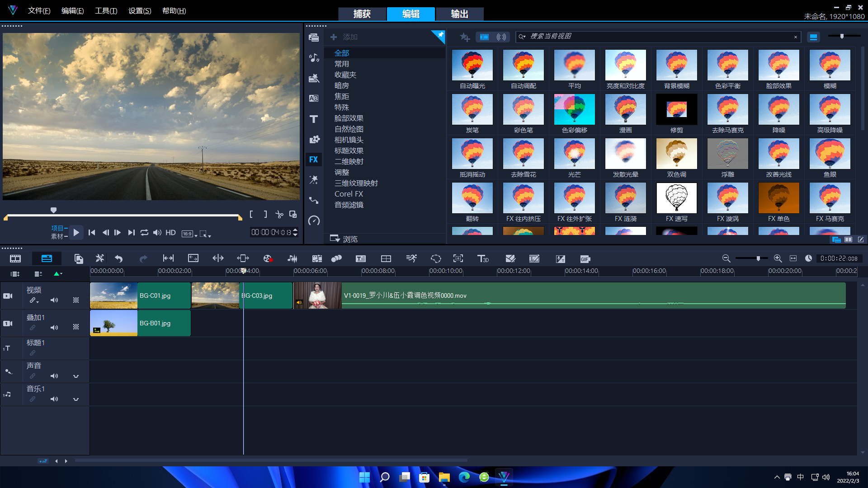Open the green add-track arrow dropdown
Image resolution: width=868 pixels, height=488 pixels.
[58, 274]
